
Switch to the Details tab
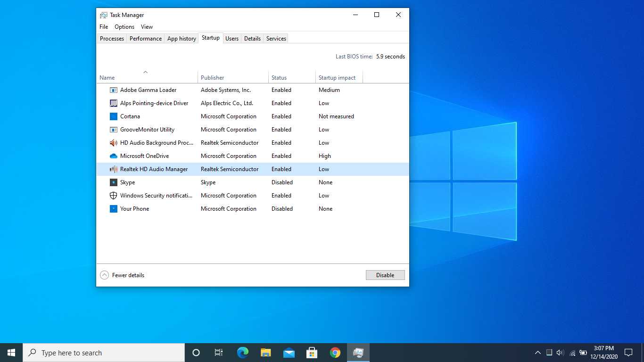click(252, 39)
